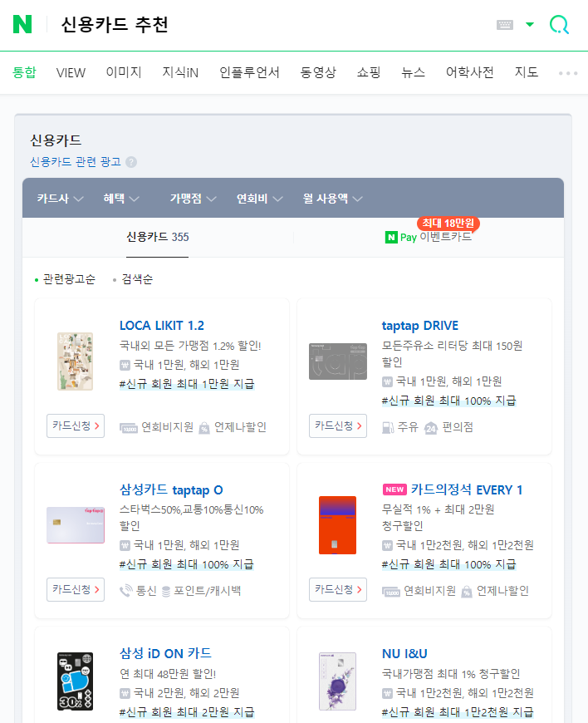
Task: Click 카드신청 for 카드의정석 EVERY 1
Action: 338,589
